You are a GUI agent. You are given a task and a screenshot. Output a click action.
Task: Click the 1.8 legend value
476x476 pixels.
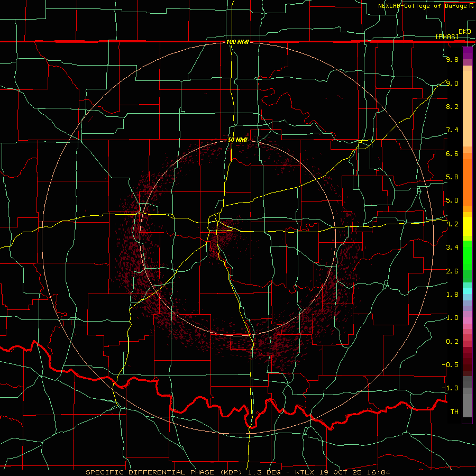(x=452, y=295)
